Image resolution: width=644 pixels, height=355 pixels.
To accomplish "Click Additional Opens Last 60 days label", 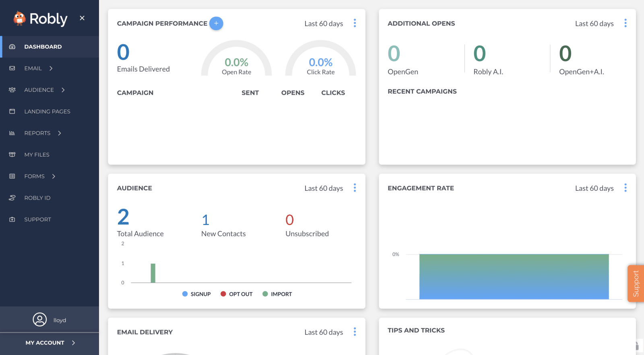I will (594, 24).
